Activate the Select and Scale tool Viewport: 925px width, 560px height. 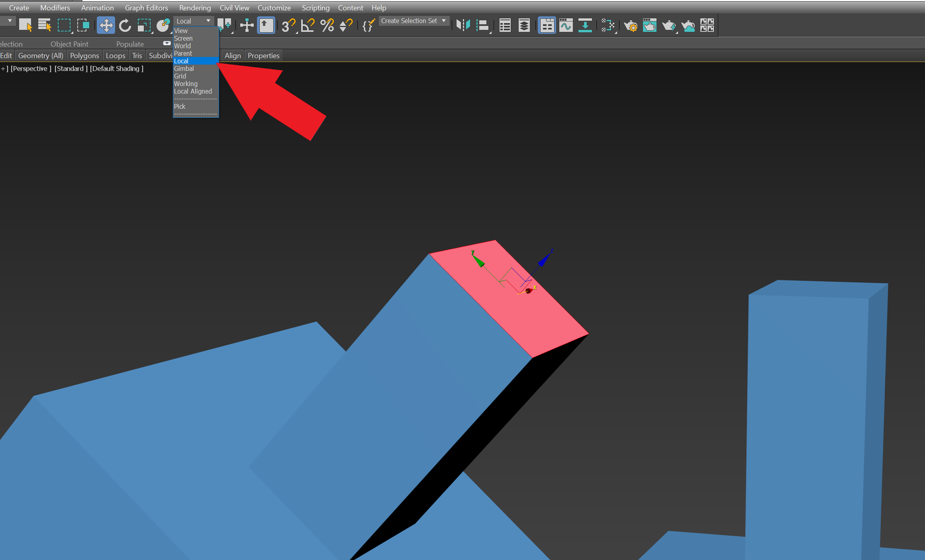click(144, 25)
